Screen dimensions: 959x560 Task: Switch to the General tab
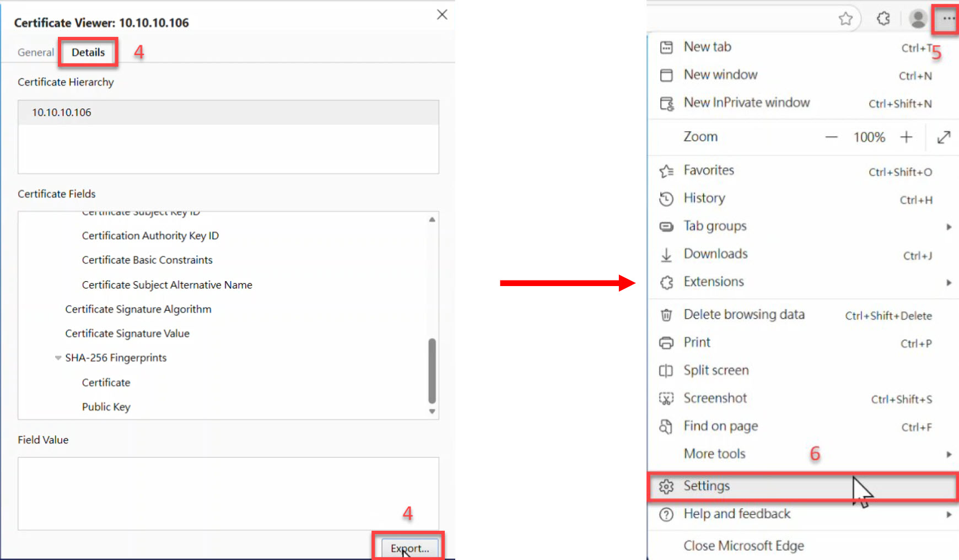click(x=36, y=52)
